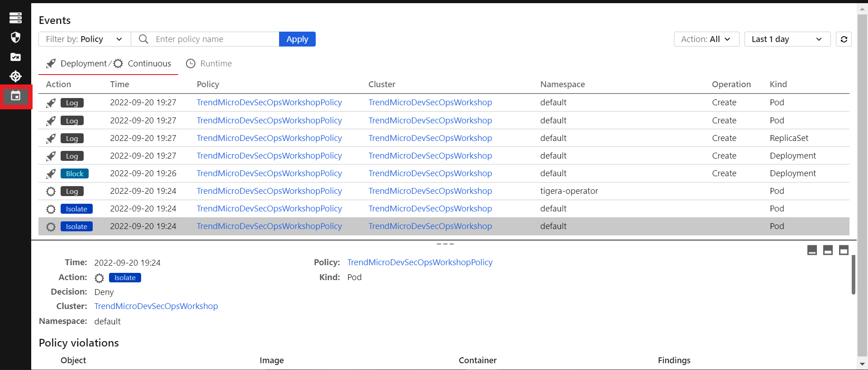Viewport: 868px width, 370px height.
Task: Click continuous icon in tigera-operator row
Action: point(51,192)
